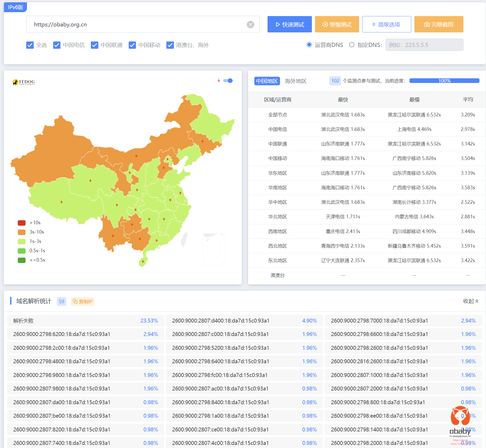Expand the 高级选项 advanced options
Image resolution: width=486 pixels, height=448 pixels.
tap(386, 24)
